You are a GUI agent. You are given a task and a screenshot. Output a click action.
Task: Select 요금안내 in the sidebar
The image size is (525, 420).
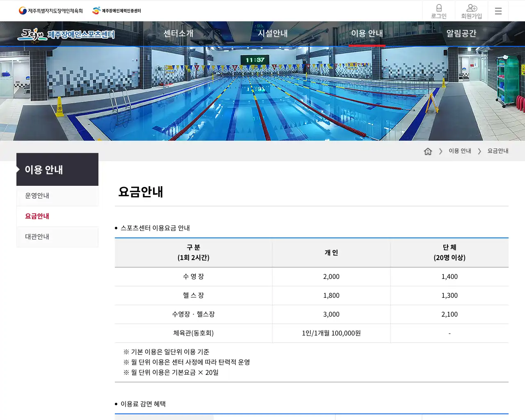(57, 216)
